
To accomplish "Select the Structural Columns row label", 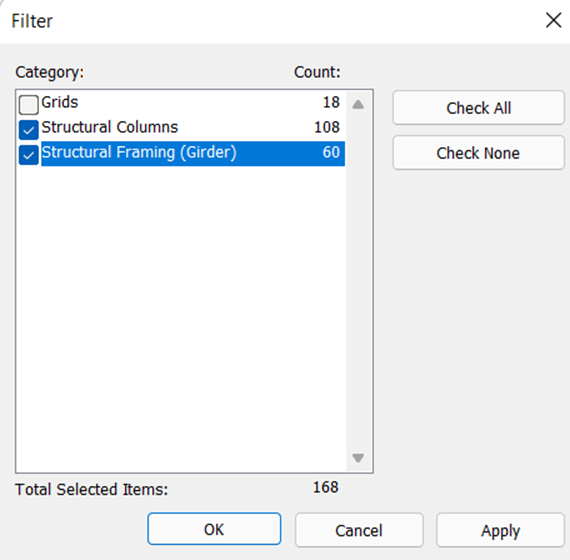I will 110,127.
